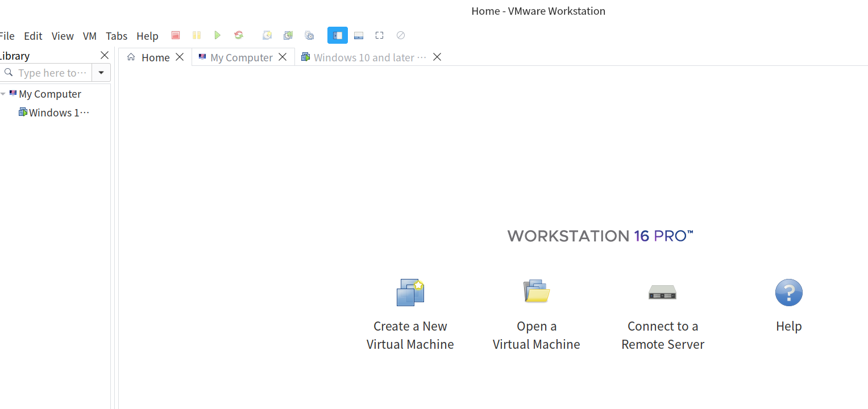Click the disabled circle-slash toolbar icon
This screenshot has width=868, height=409.
click(x=401, y=35)
